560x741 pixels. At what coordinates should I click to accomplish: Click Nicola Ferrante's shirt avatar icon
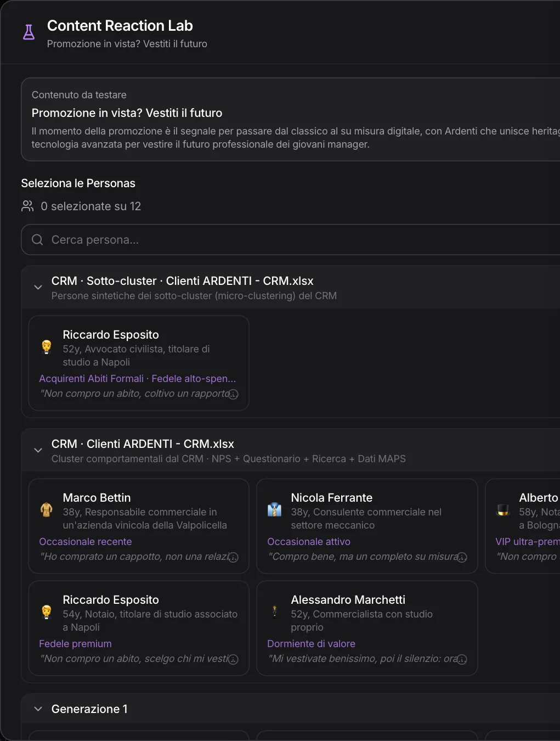point(275,510)
